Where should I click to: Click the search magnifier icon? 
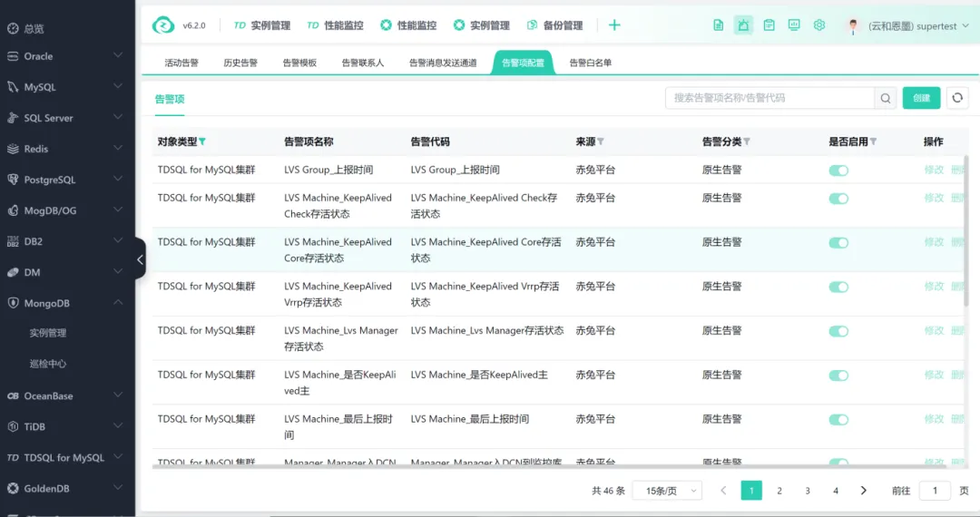pyautogui.click(x=886, y=98)
